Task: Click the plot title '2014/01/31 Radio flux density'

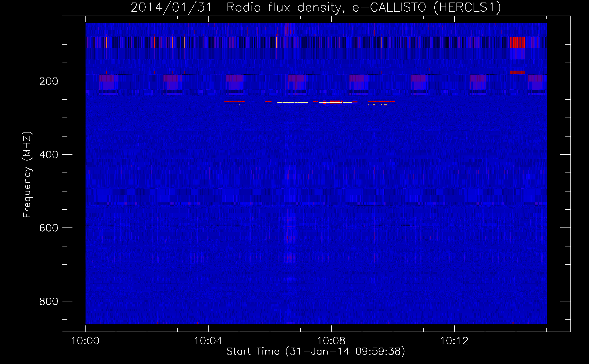Action: 237,8
